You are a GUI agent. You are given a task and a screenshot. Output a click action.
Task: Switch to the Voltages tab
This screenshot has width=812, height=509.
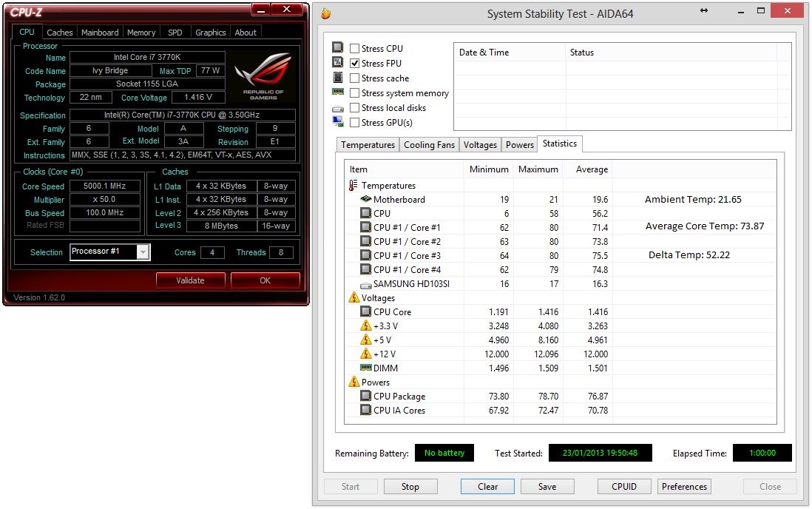480,144
